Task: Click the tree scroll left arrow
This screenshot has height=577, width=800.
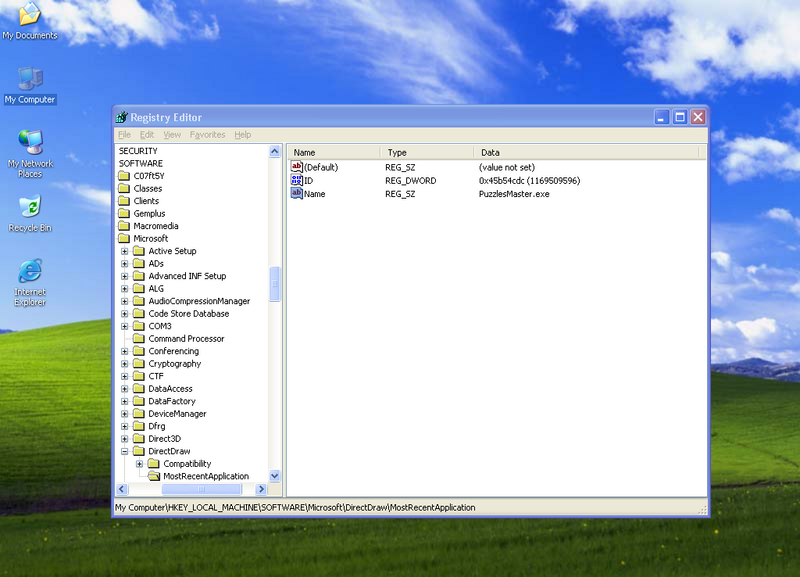Action: [x=121, y=489]
